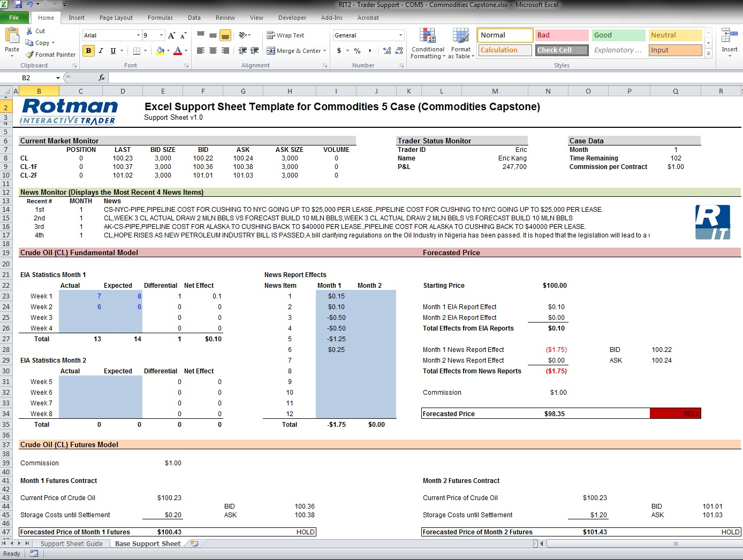Viewport: 743px width, 560px height.
Task: Click the green File button
Action: tap(14, 18)
